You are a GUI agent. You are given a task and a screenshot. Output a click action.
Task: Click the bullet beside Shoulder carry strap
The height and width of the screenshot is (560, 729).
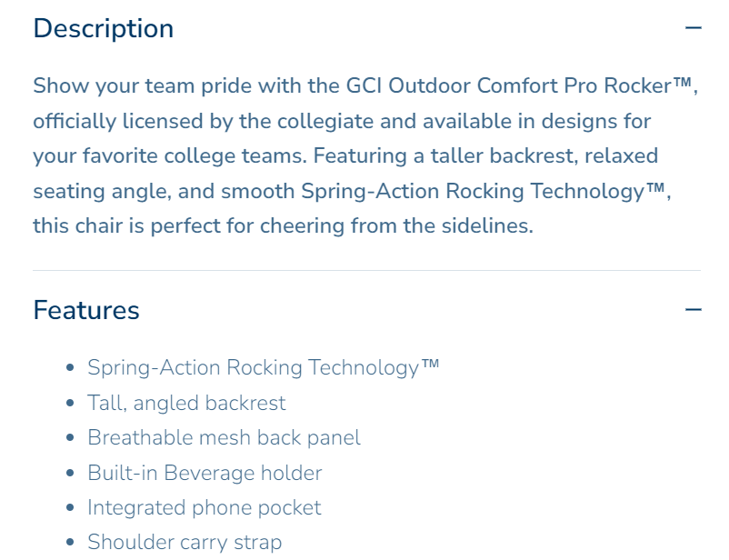pyautogui.click(x=71, y=544)
